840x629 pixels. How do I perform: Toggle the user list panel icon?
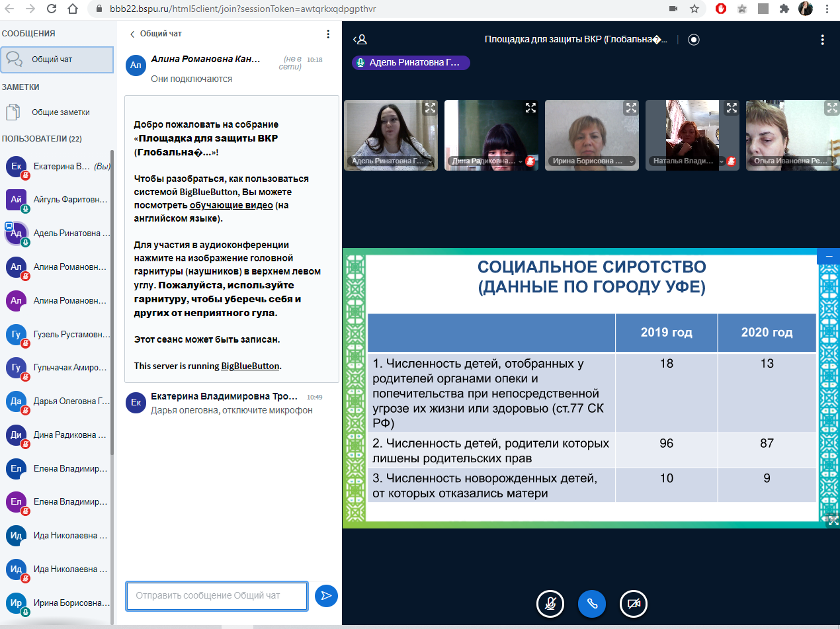click(359, 40)
